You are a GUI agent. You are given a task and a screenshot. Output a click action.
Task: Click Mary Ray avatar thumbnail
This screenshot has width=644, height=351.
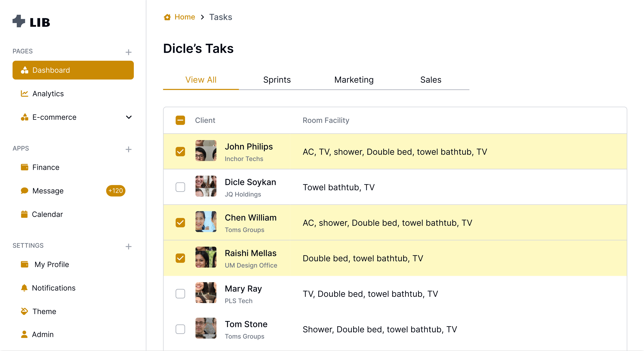(x=206, y=292)
